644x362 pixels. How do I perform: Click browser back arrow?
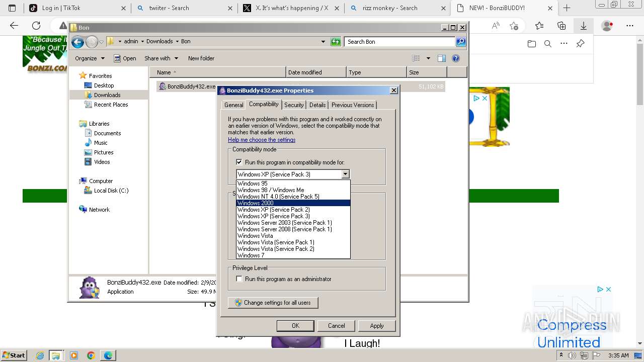14,26
